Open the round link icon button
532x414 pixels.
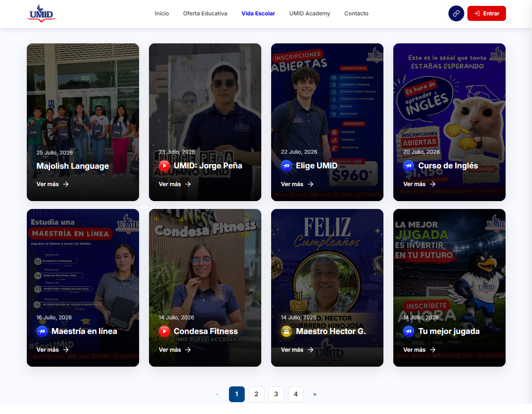[456, 13]
